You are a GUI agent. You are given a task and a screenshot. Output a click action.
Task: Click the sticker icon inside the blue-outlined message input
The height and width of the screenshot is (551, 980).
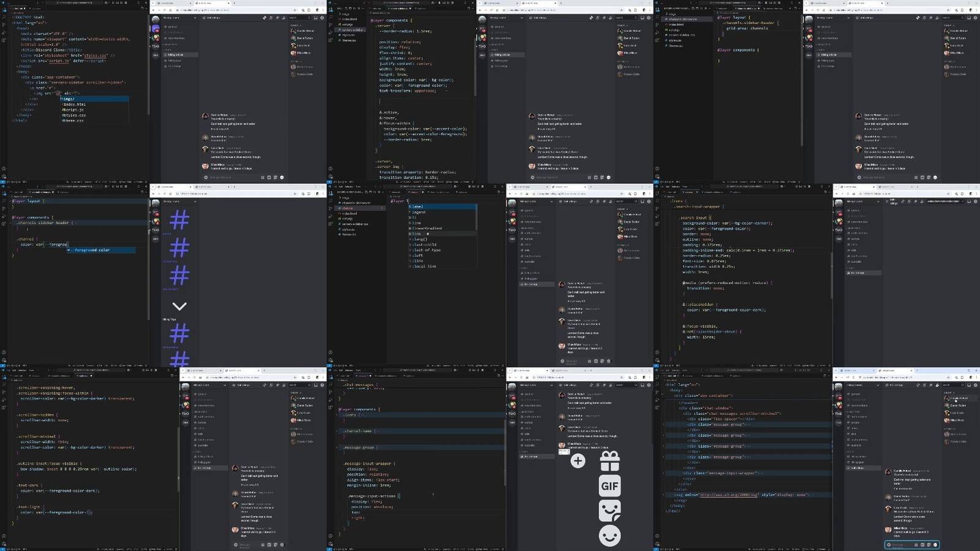click(929, 544)
